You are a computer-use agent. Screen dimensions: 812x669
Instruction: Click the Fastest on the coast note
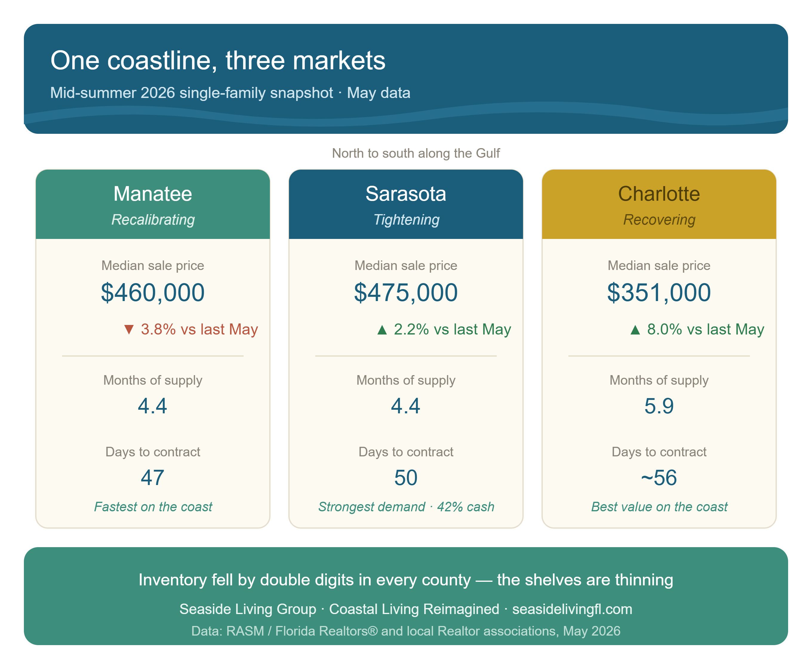point(153,507)
